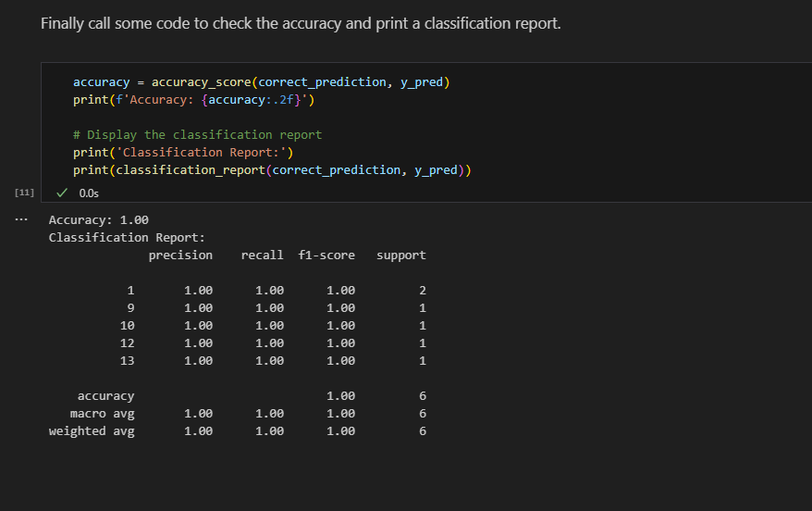This screenshot has width=812, height=511.
Task: Click precision 1.00 in class 9 row
Action: pos(198,308)
